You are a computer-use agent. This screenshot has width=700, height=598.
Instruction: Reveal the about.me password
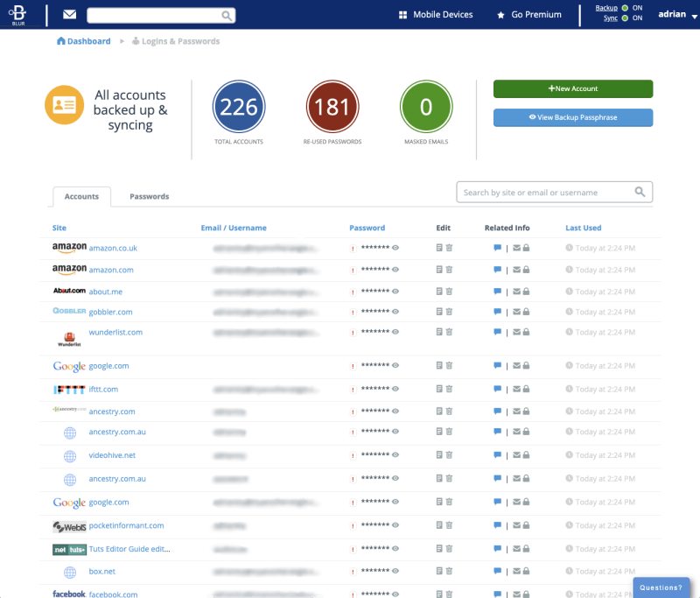click(x=395, y=292)
